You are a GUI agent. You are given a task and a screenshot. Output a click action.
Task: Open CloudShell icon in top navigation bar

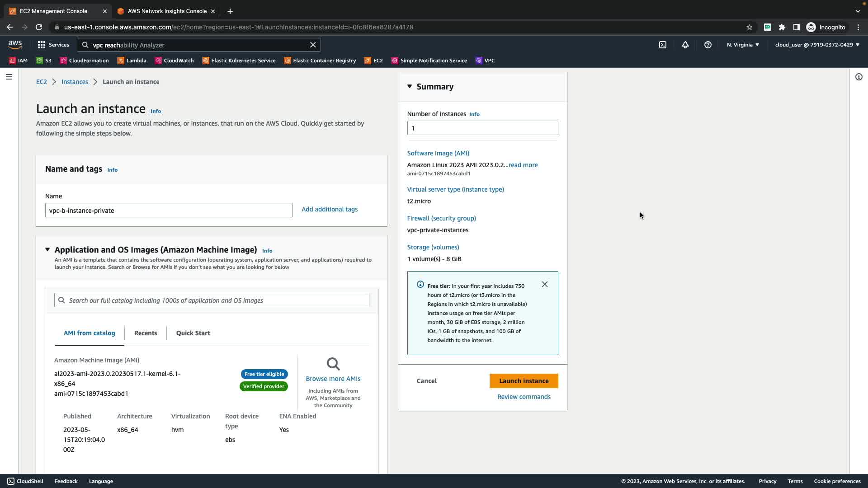[663, 45]
